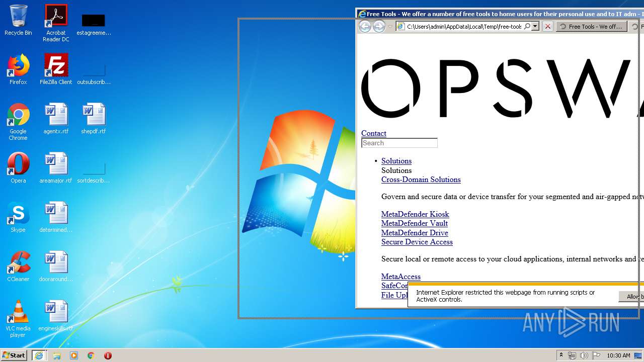Open Windows Explorer folder in taskbar
Viewport: 644px width, 362px height.
click(x=57, y=355)
